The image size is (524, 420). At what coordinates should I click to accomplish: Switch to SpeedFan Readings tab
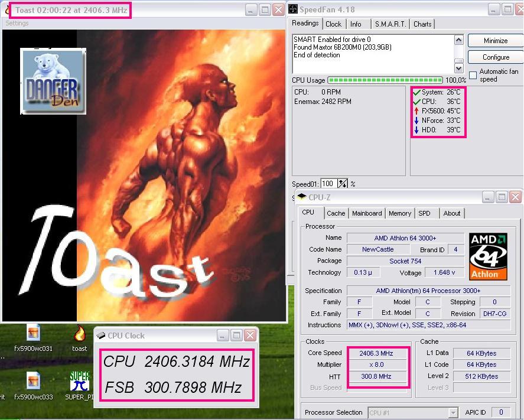click(305, 23)
